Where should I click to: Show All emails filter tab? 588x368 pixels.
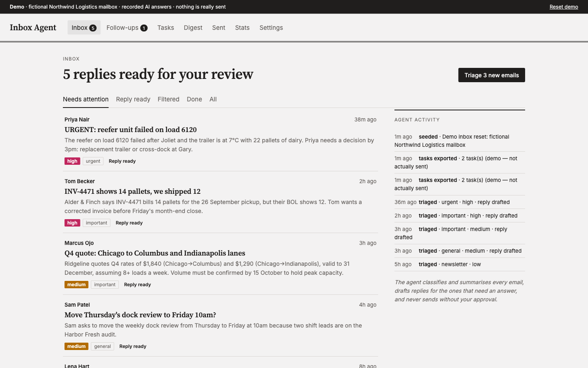click(213, 99)
